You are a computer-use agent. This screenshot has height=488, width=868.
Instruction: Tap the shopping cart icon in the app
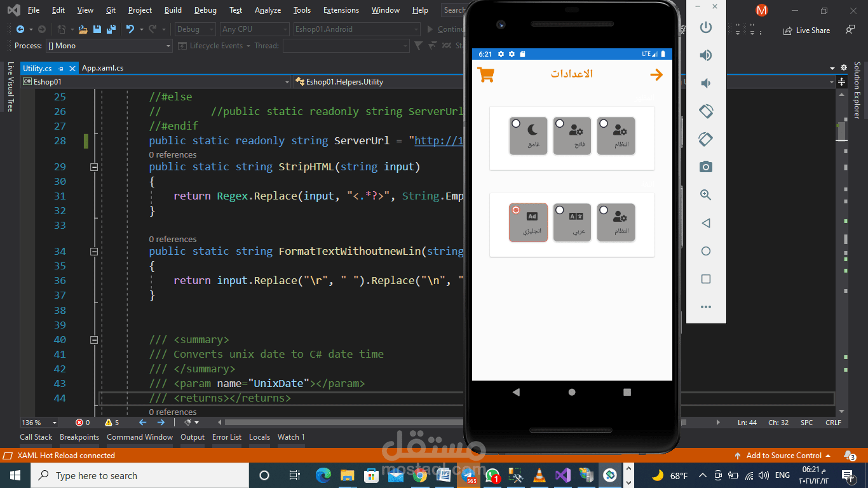(x=485, y=75)
